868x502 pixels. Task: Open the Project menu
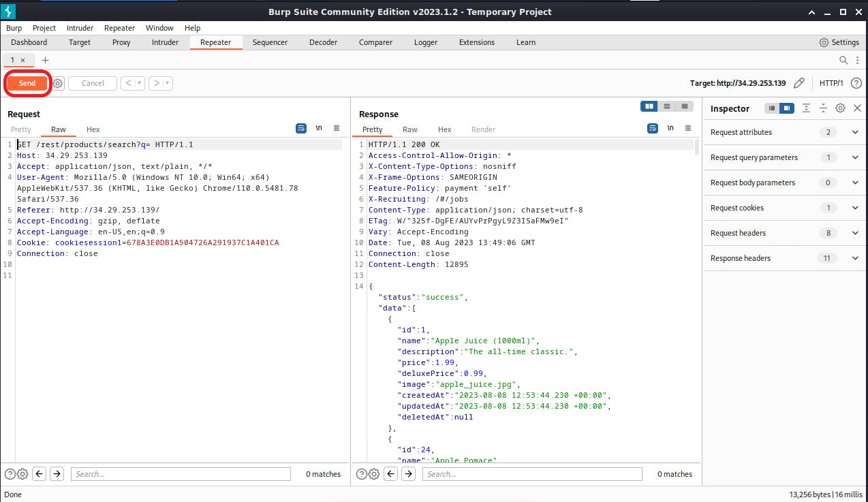pos(44,28)
